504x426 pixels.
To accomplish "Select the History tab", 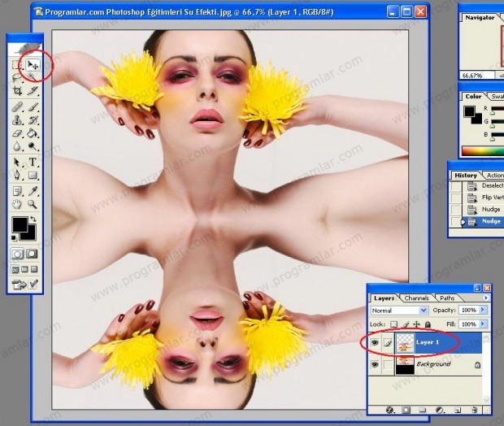I will 466,176.
